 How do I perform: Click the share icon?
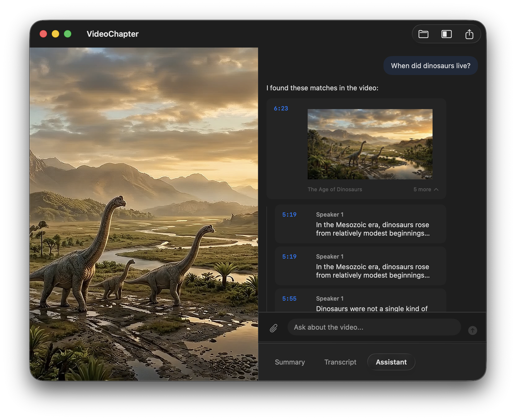coord(469,34)
